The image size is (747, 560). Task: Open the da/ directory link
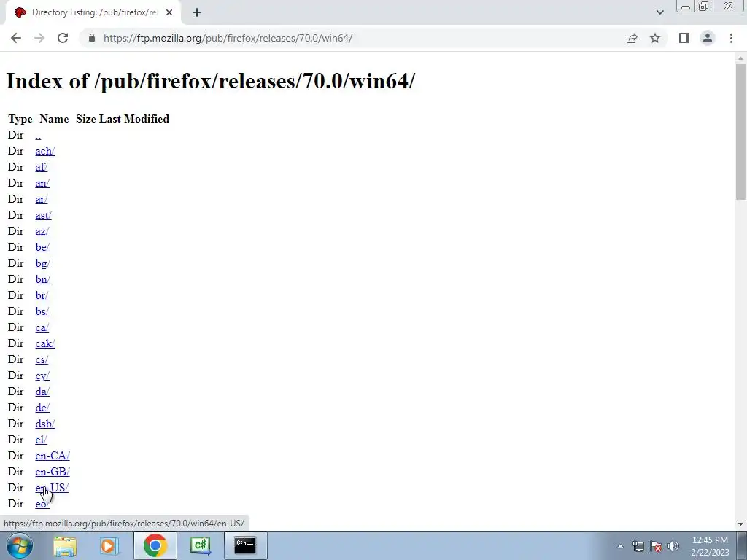pos(42,392)
